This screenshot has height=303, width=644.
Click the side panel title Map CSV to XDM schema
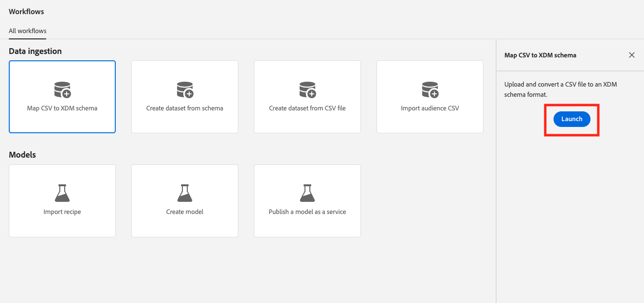[540, 55]
